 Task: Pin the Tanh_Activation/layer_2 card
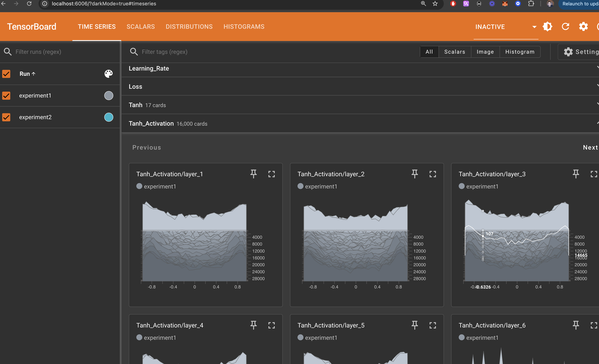coord(415,174)
